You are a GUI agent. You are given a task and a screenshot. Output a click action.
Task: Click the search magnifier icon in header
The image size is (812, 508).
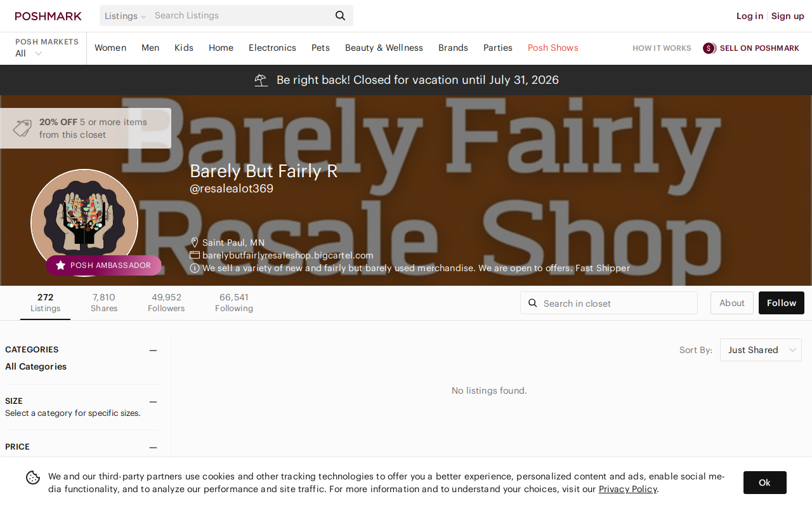coord(341,16)
